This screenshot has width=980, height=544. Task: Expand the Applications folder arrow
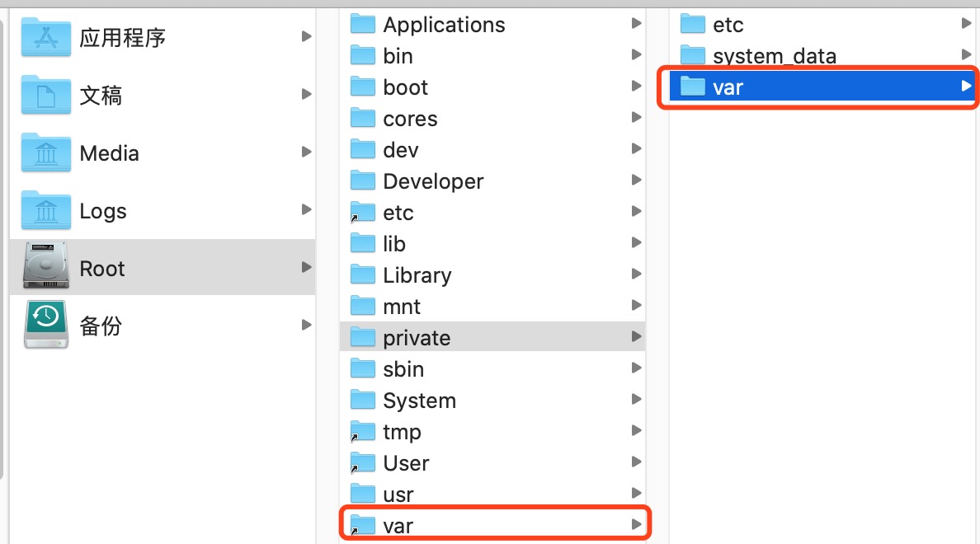(636, 24)
